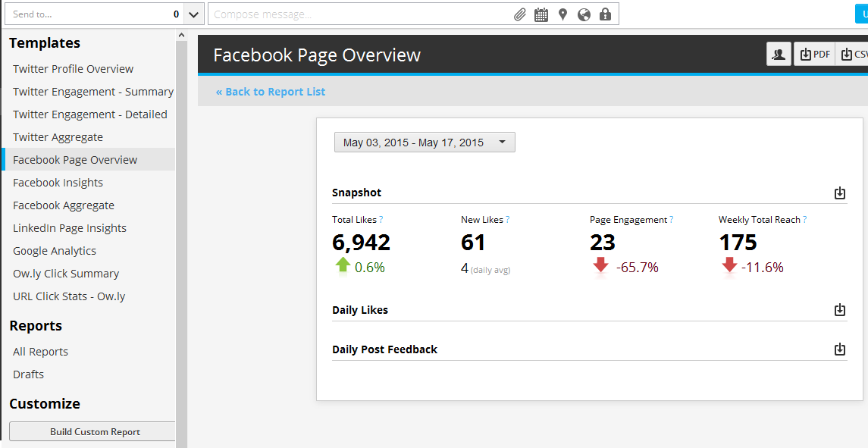Click the privacy lock icon
The width and height of the screenshot is (868, 448).
[x=605, y=14]
